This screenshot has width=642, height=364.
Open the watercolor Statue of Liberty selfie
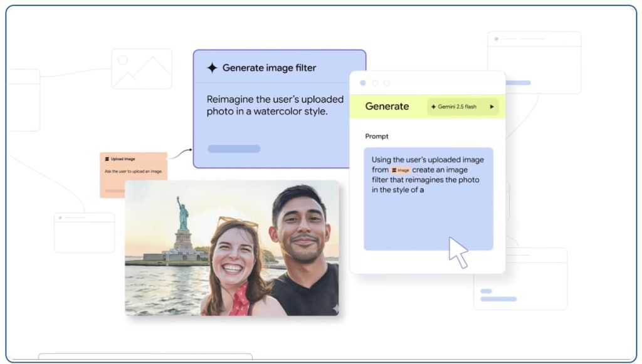pos(231,247)
